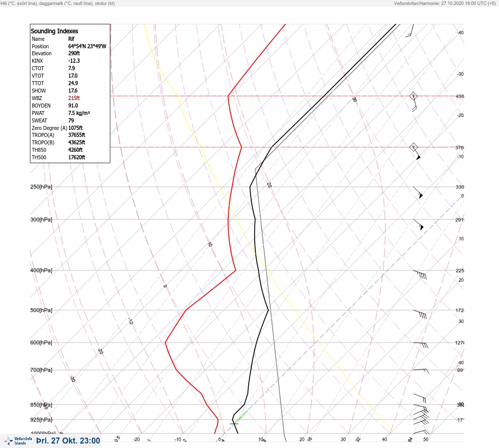Image resolution: width=499 pixels, height=448 pixels.
Task: Click the 'Elevation' row label
Action: (x=41, y=53)
